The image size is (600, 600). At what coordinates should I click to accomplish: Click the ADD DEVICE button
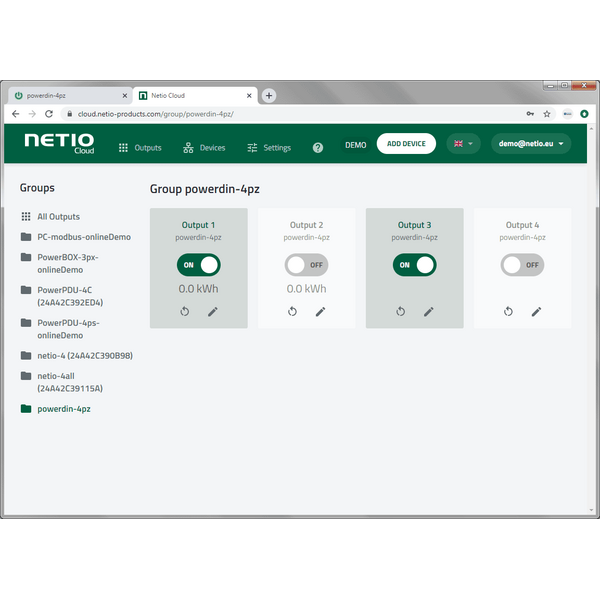(x=406, y=144)
